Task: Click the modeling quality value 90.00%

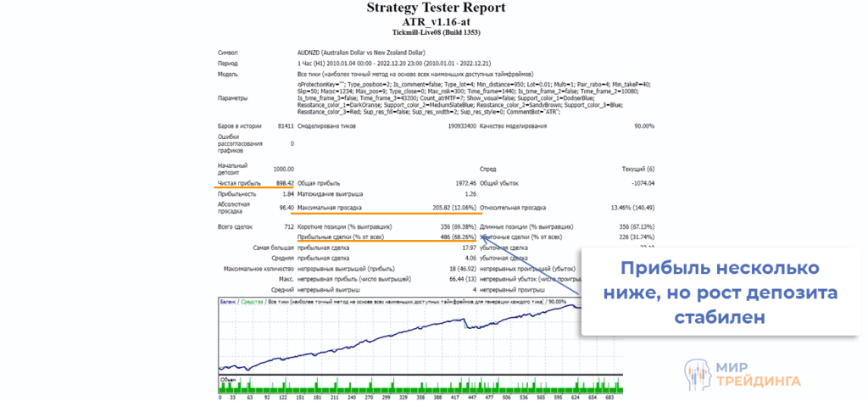Action: tap(643, 126)
